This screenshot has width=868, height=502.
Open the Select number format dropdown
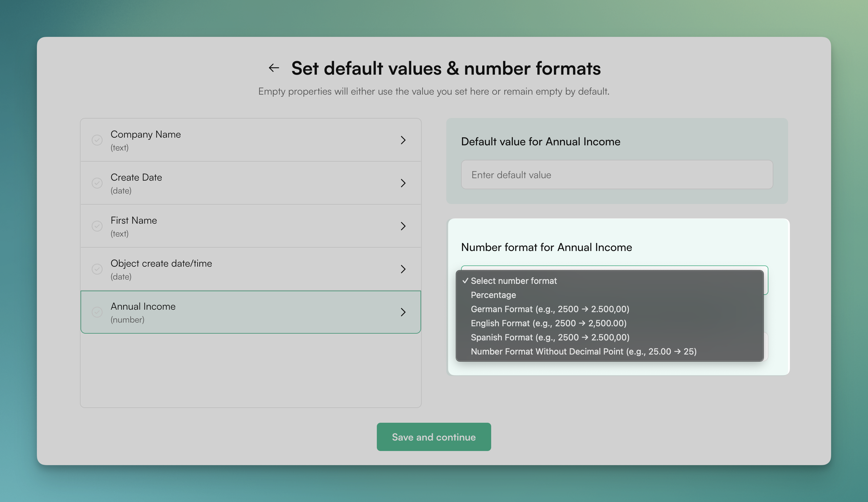click(514, 280)
